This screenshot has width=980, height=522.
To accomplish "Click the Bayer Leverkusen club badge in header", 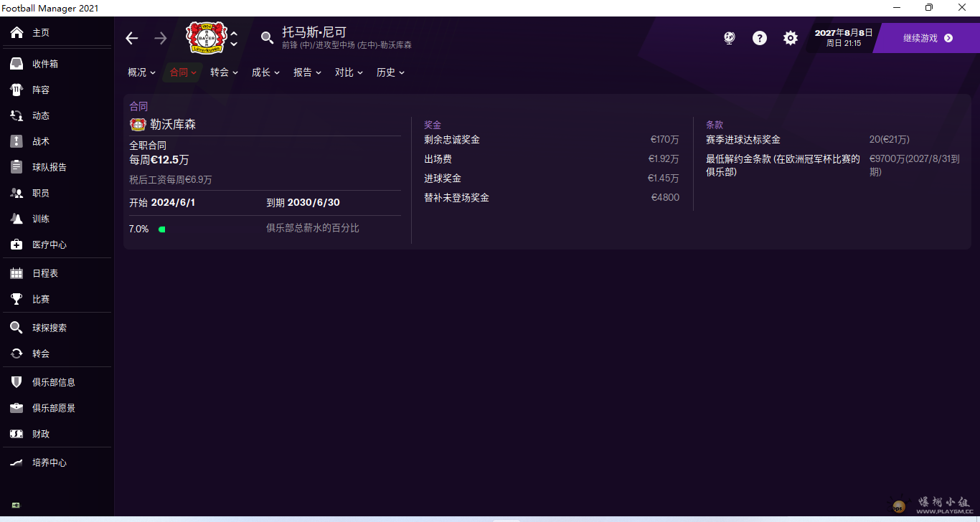I will pos(207,37).
